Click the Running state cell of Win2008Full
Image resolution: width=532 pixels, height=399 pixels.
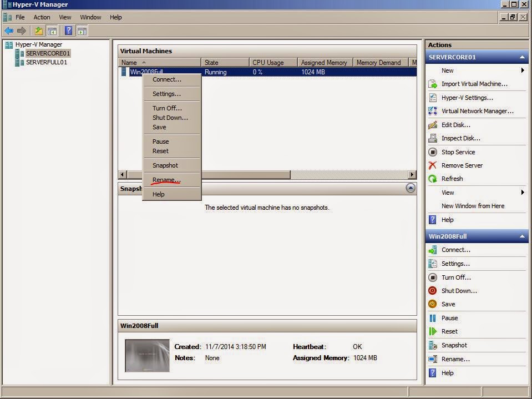(215, 72)
